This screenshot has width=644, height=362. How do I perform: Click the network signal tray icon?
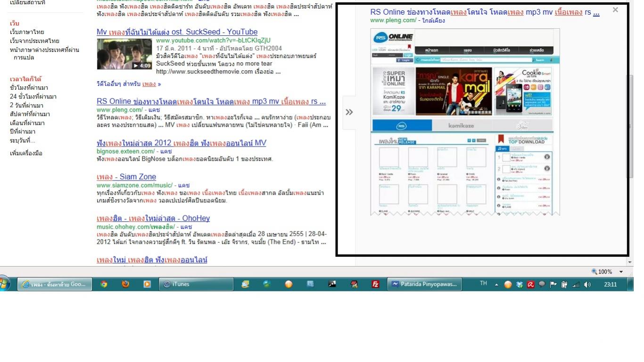coord(576,284)
